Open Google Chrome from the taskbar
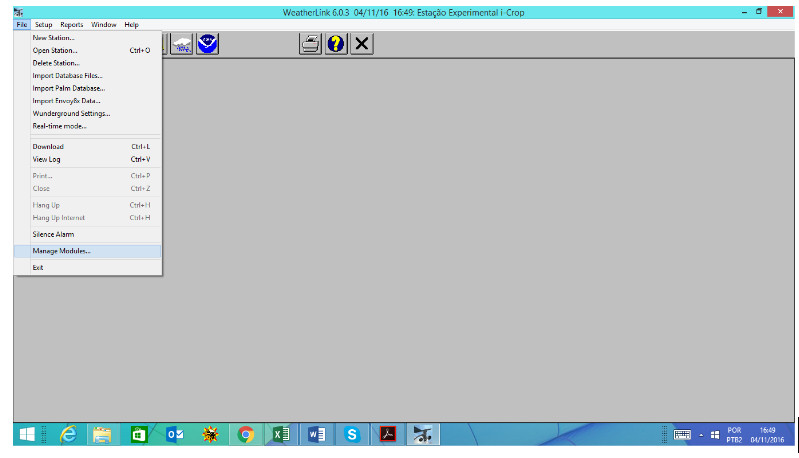This screenshot has height=458, width=799. 245,434
